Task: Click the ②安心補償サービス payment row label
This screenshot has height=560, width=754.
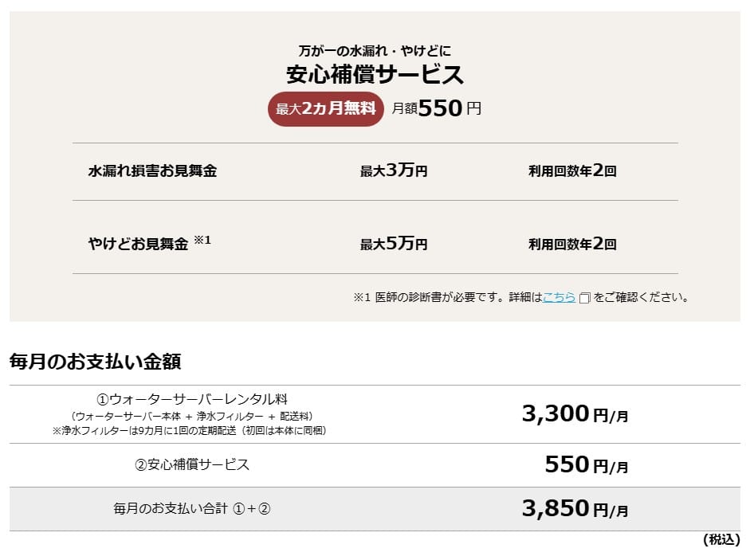Action: (x=191, y=465)
